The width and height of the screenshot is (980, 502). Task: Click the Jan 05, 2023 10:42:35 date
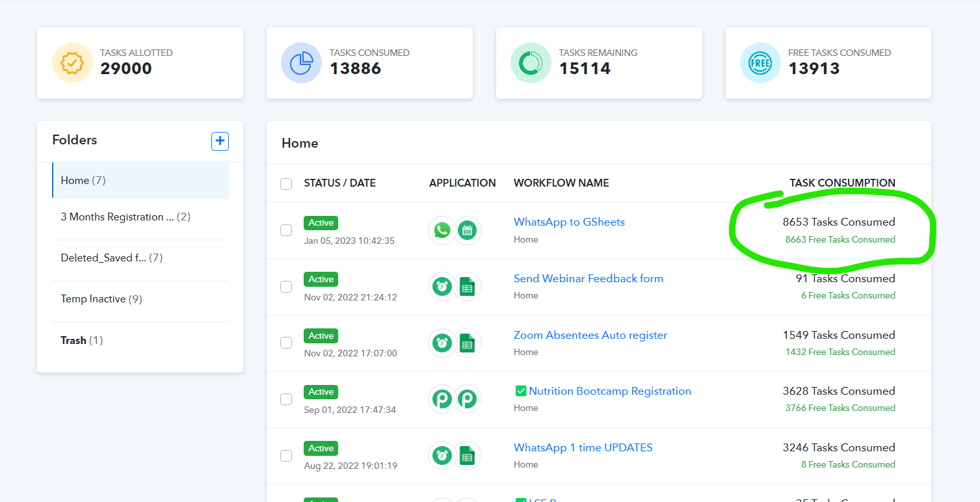349,241
